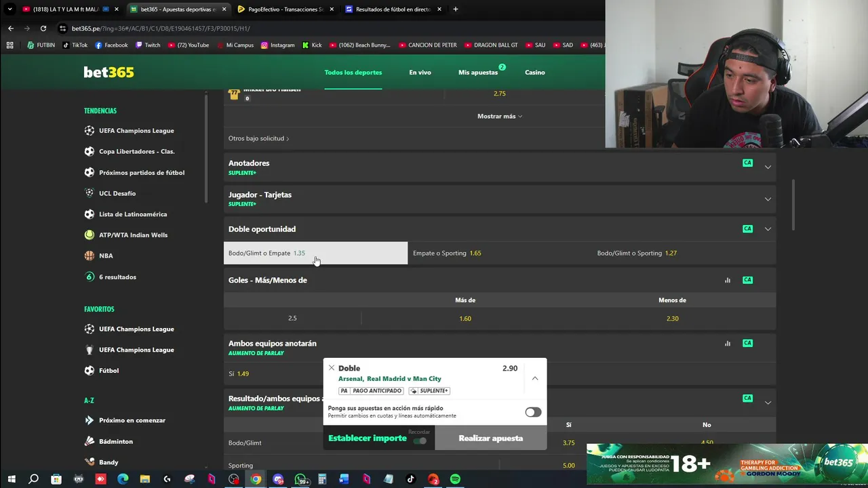868x488 pixels.
Task: Expand the Anotadores market
Action: pos(768,167)
